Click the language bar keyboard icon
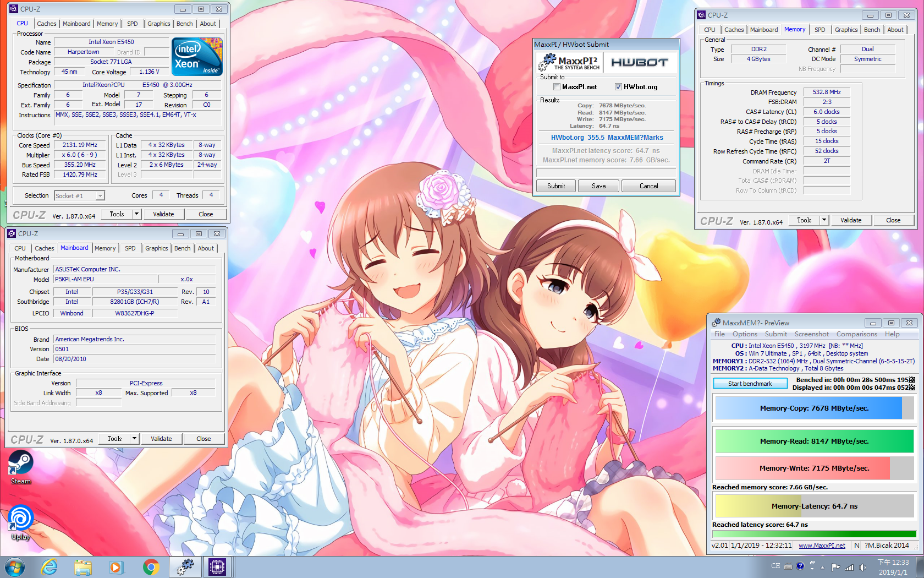The width and height of the screenshot is (924, 578). pos(788,566)
